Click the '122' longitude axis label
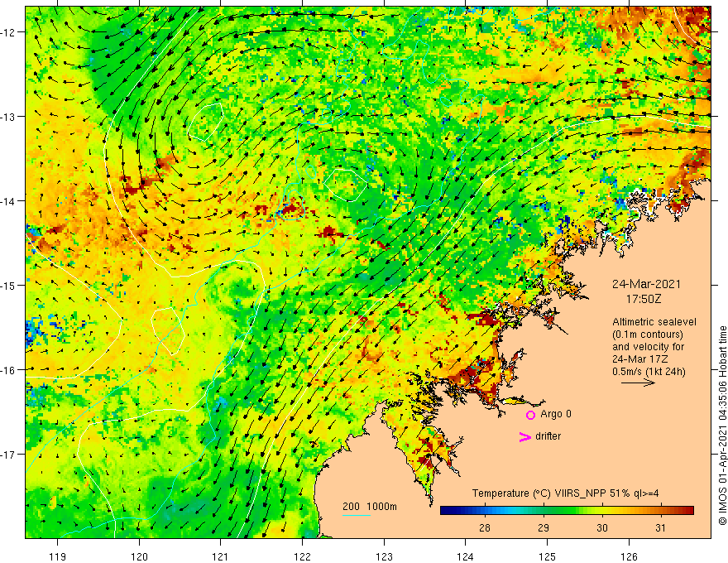Viewport: 728px width, 563px height. tap(302, 556)
